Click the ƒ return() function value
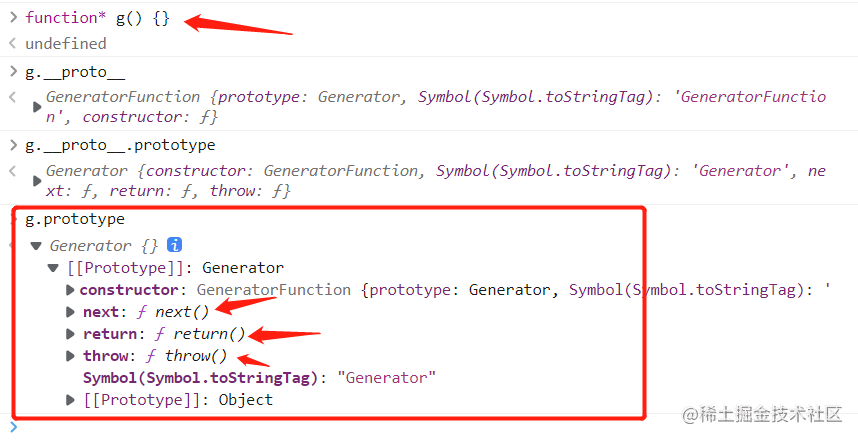This screenshot has width=858, height=440. pyautogui.click(x=200, y=334)
